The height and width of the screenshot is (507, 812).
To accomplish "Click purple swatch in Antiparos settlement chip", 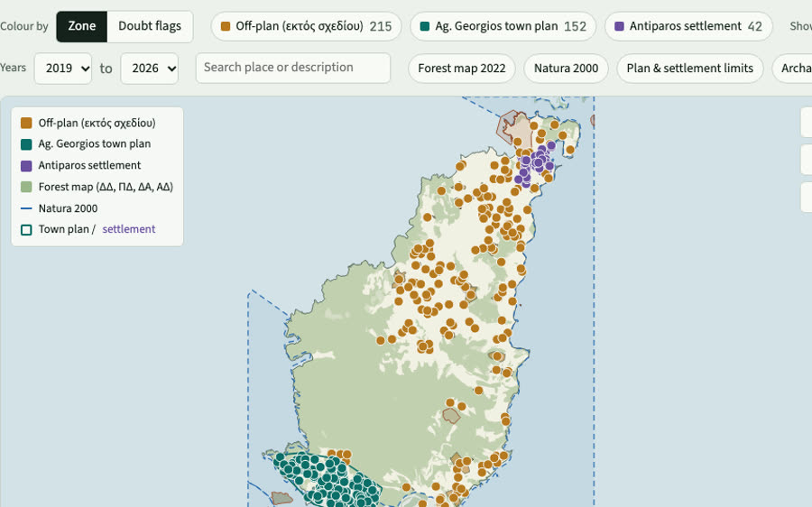I will pyautogui.click(x=619, y=26).
